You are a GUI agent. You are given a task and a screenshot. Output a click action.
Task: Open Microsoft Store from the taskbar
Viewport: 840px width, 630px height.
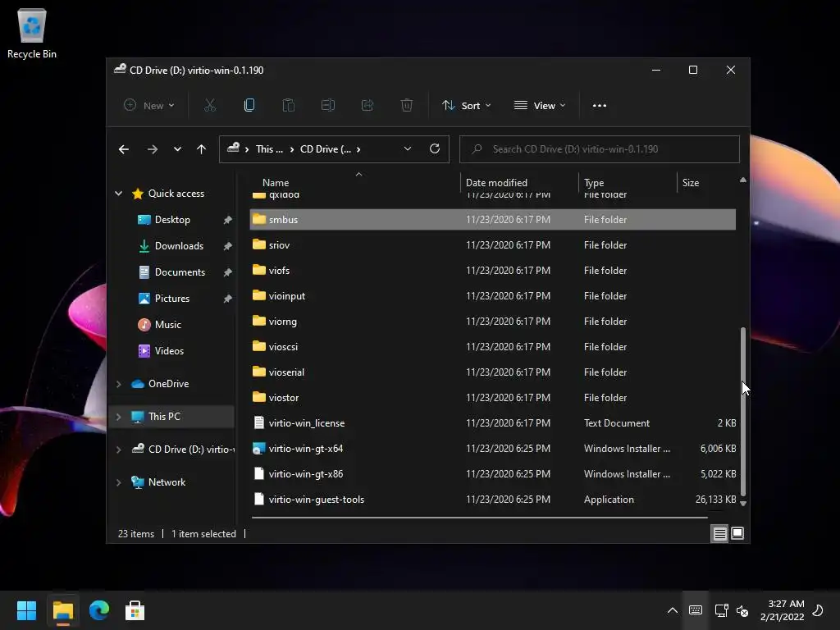click(135, 610)
